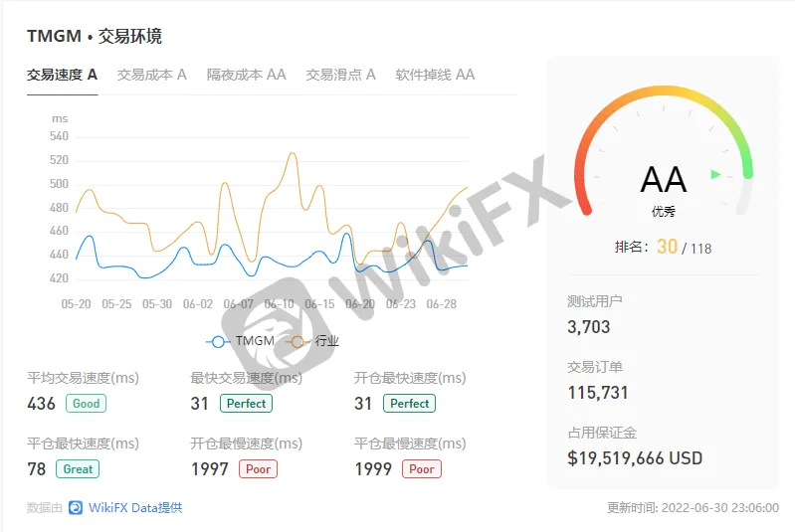Click the 06-28 date on chart axis

[x=441, y=304]
